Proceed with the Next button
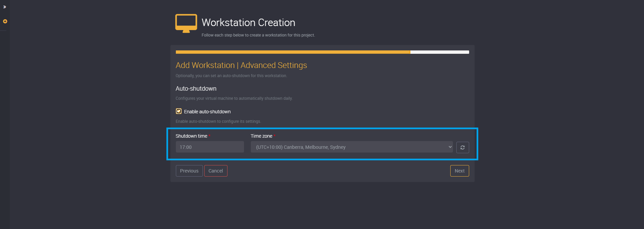644x229 pixels. (x=459, y=171)
